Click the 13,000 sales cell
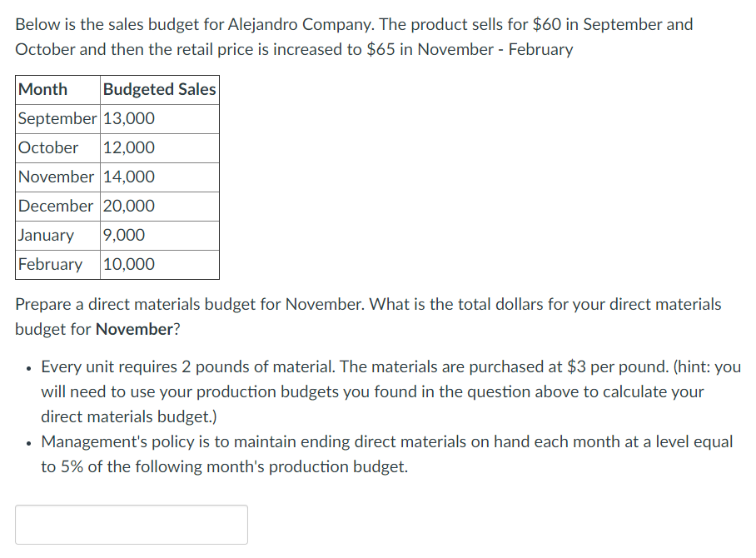Screen dimensions: 756x558 128,118
